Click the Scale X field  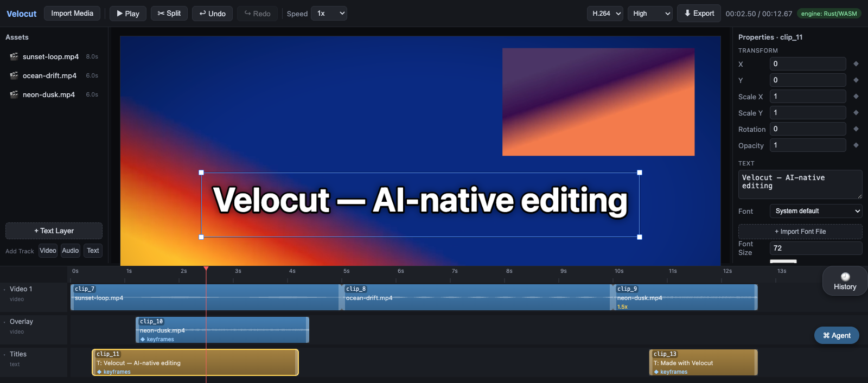(808, 97)
